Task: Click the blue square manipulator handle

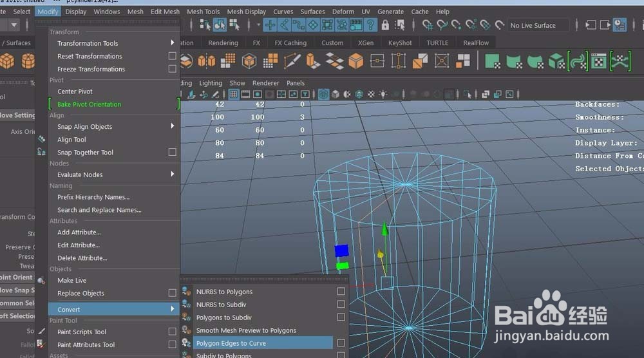Action: (341, 250)
